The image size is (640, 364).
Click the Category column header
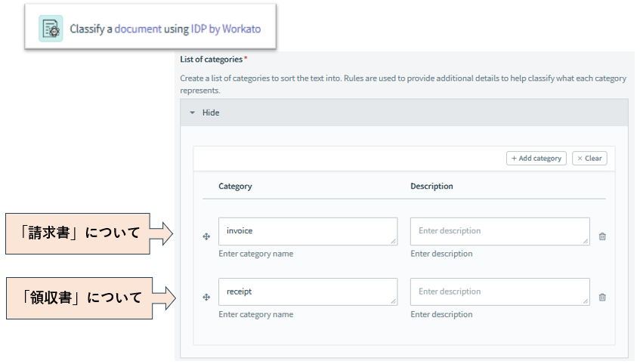tap(235, 186)
